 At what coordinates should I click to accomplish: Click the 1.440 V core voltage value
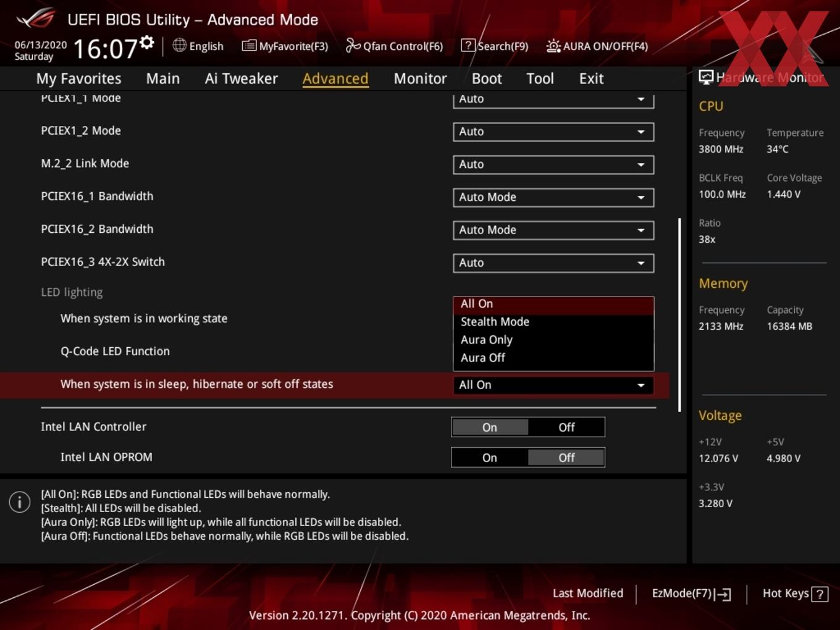pyautogui.click(x=783, y=194)
